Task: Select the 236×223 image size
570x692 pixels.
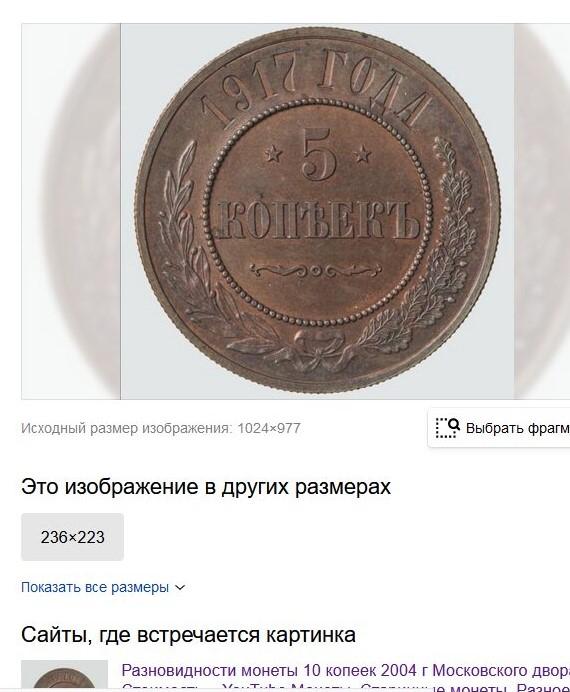Action: pyautogui.click(x=72, y=537)
